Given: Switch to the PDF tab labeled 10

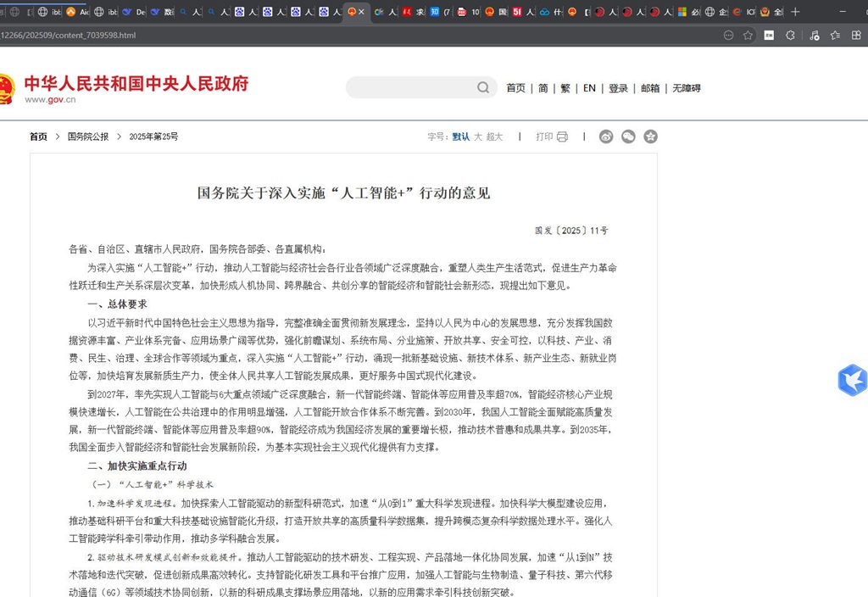Looking at the screenshot, I should point(468,12).
